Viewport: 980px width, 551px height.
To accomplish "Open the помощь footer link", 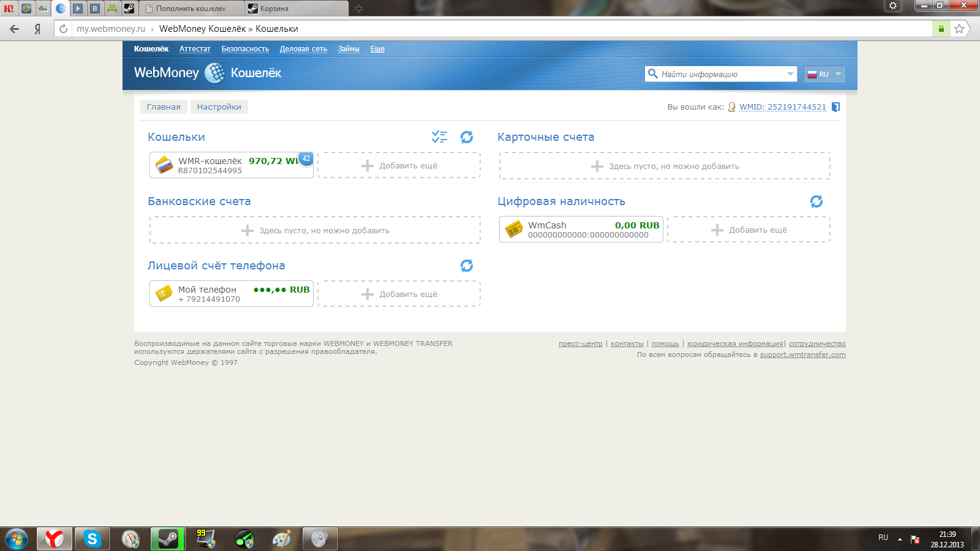I will [665, 343].
